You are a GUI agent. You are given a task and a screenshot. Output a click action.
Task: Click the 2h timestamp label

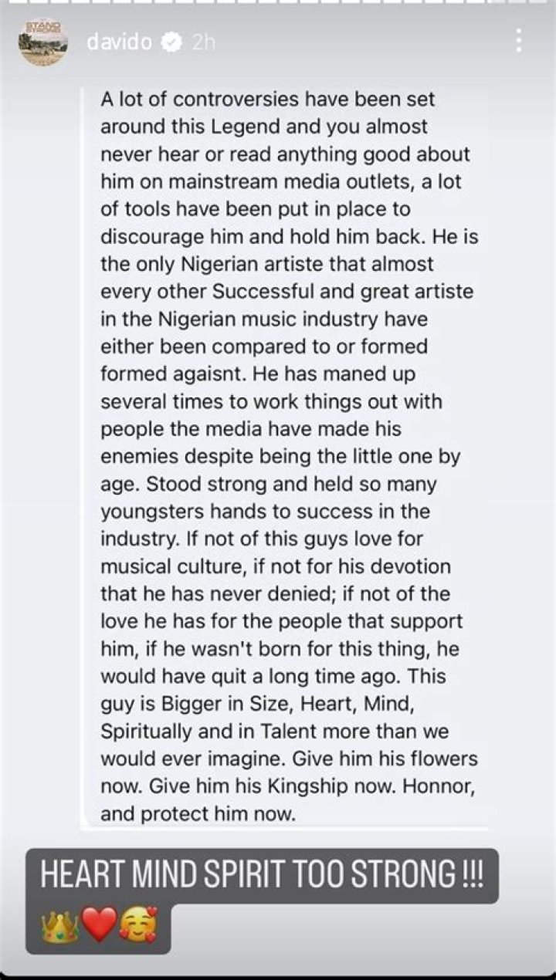[x=203, y=43]
